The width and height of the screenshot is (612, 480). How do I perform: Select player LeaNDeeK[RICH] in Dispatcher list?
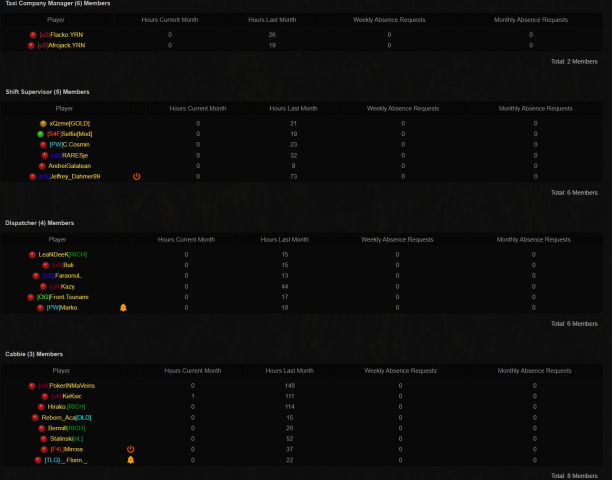(68, 254)
